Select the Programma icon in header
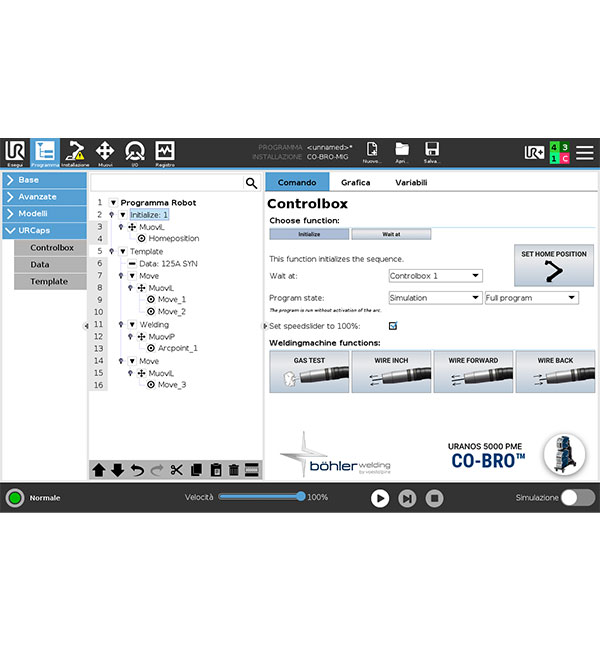 point(45,153)
